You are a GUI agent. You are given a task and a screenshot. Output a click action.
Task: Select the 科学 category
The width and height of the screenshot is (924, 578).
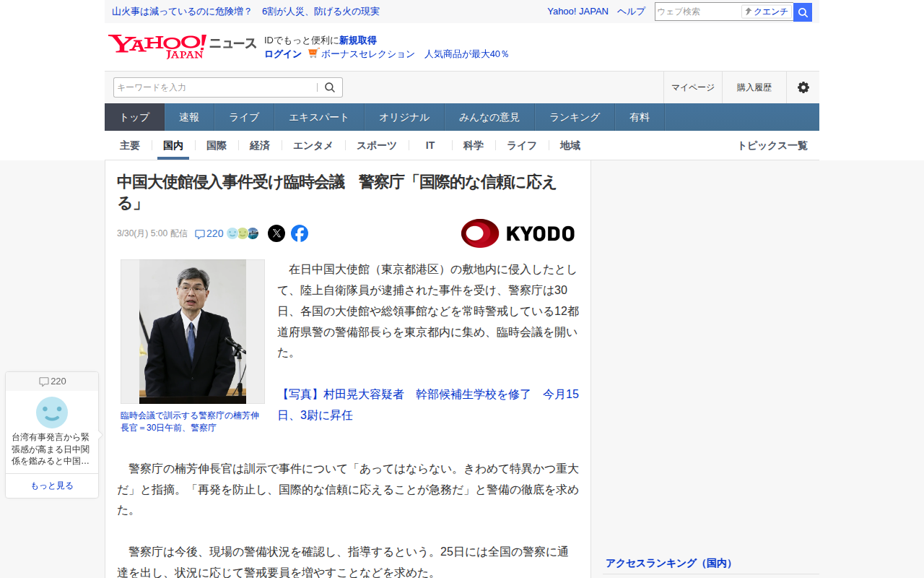(474, 145)
